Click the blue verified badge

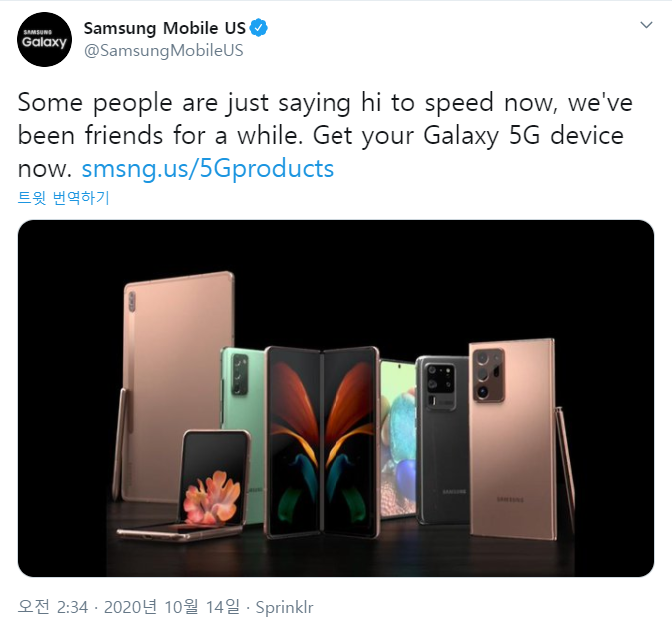(259, 28)
